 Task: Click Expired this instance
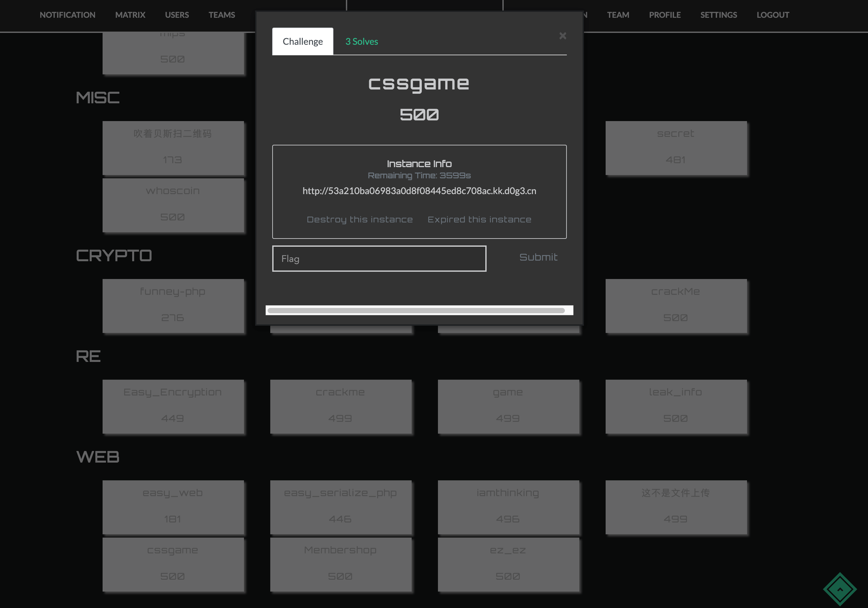(479, 220)
